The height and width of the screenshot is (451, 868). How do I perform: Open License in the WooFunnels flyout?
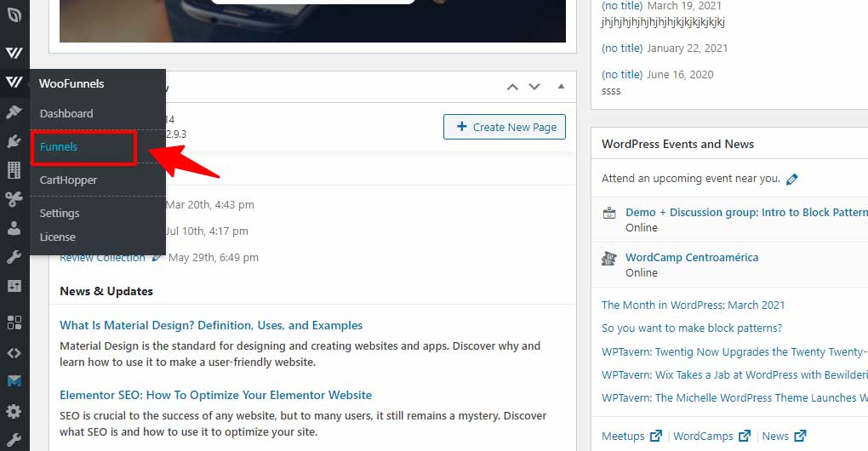click(58, 237)
